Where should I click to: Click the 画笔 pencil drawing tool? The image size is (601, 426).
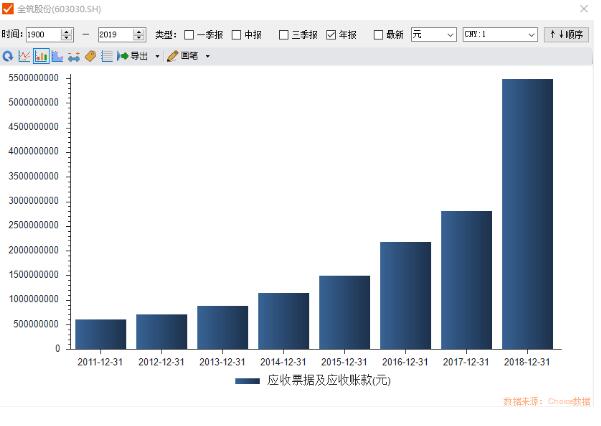coord(182,56)
